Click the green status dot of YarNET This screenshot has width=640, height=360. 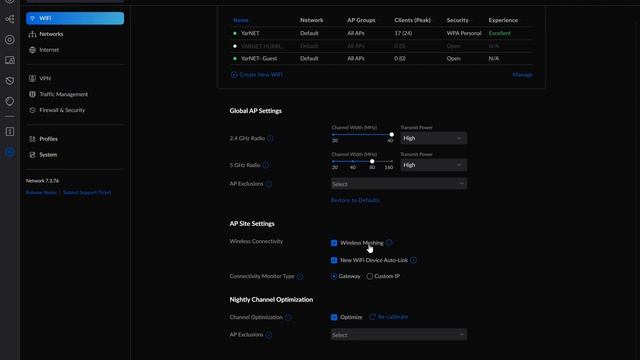pos(235,33)
